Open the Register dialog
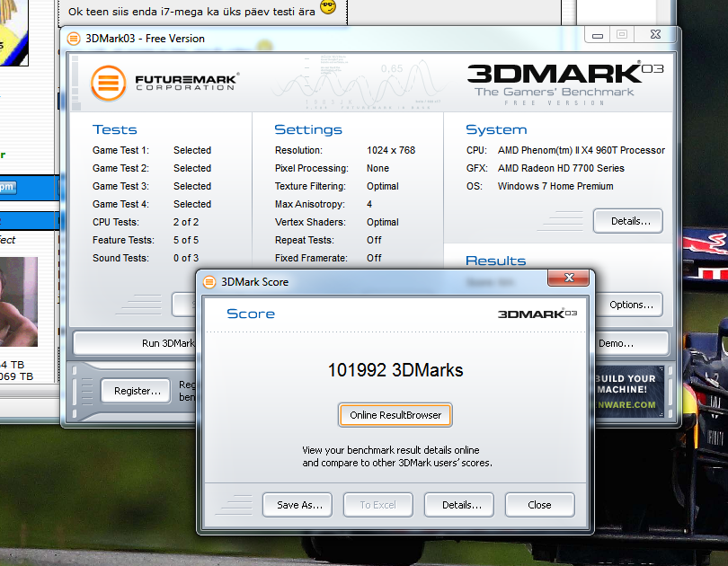Screen dimensions: 728x566 click(136, 391)
